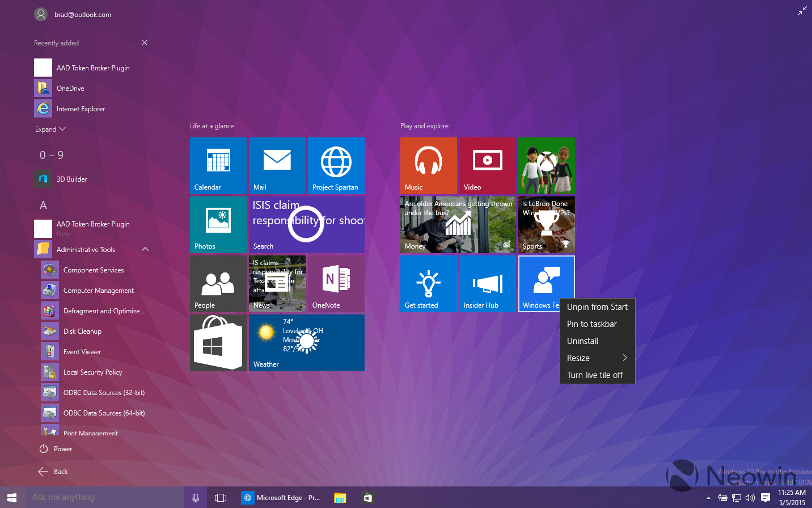Turn live tile off for Windows Feedback
Viewport: 812px width, 508px height.
pyautogui.click(x=595, y=375)
